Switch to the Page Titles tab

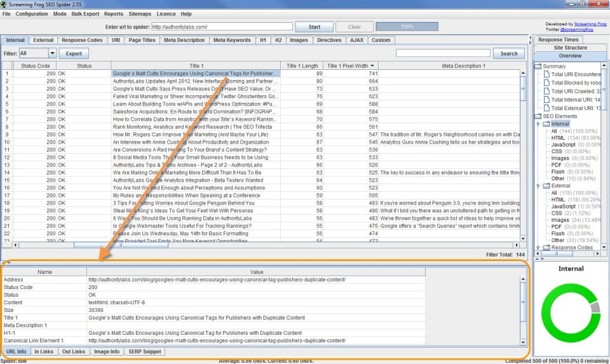tap(142, 40)
